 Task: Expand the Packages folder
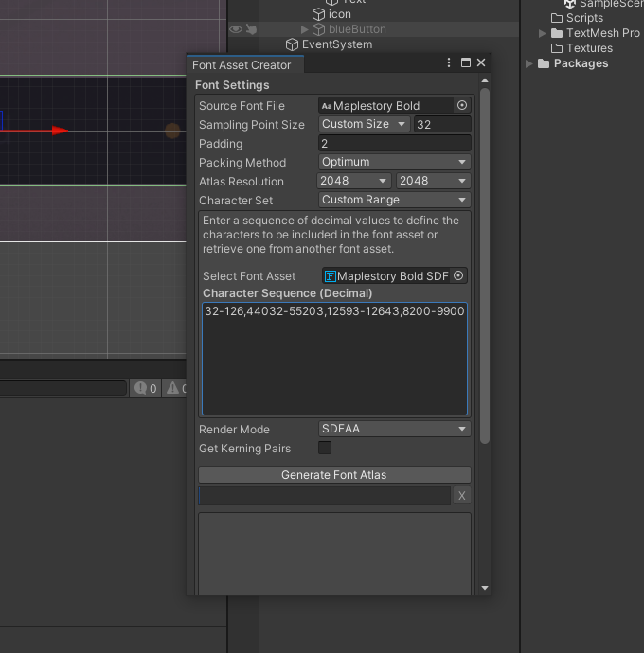pos(529,63)
